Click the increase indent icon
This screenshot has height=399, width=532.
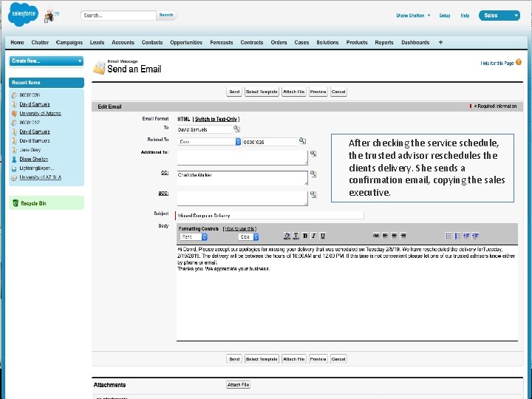475,236
